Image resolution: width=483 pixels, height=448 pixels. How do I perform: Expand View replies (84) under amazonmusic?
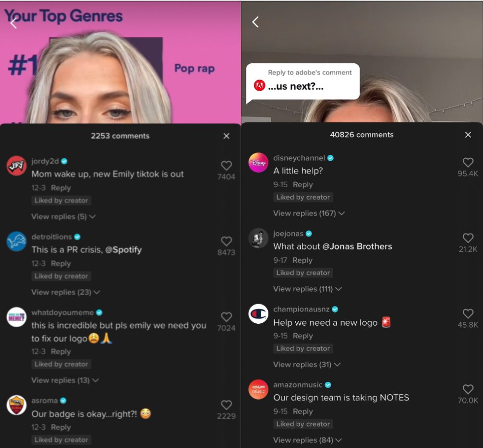pyautogui.click(x=307, y=440)
